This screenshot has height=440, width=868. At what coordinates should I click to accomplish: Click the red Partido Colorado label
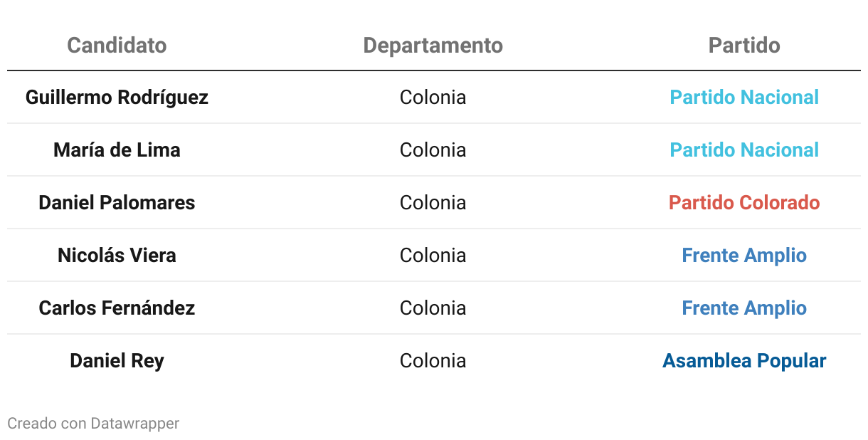point(744,203)
